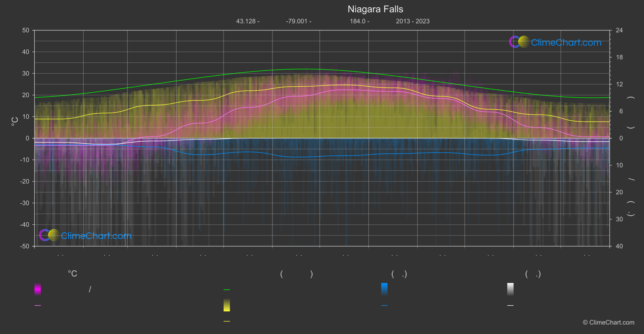The height and width of the screenshot is (334, 644).
Task: Click the -50 tick on the left axis
Action: pos(25,246)
